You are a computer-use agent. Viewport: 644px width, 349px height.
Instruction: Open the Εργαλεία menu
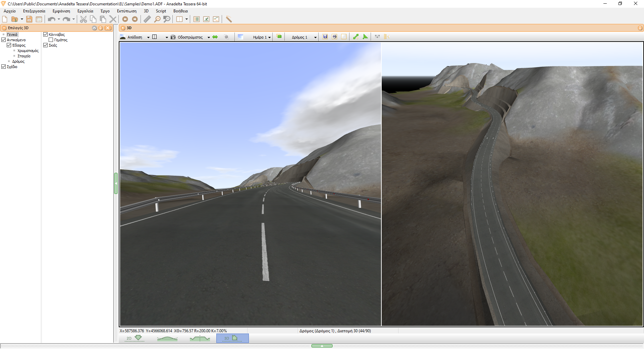(85, 11)
